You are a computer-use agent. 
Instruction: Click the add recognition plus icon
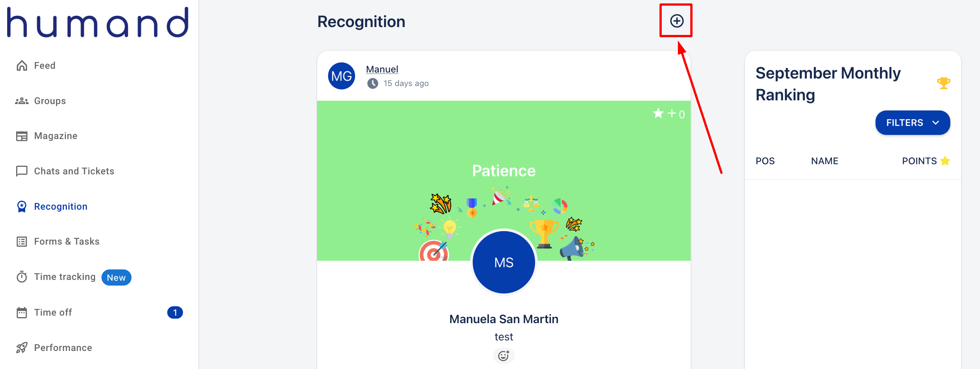click(x=676, y=21)
